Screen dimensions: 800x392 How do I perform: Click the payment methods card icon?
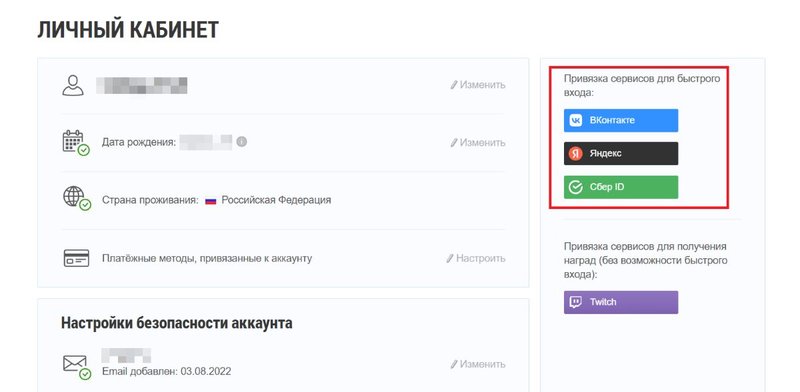(x=76, y=258)
